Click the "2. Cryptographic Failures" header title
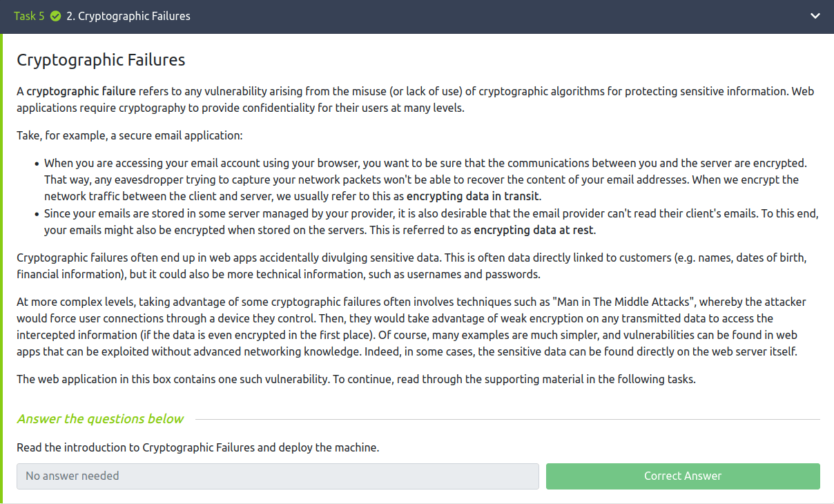 click(x=128, y=16)
